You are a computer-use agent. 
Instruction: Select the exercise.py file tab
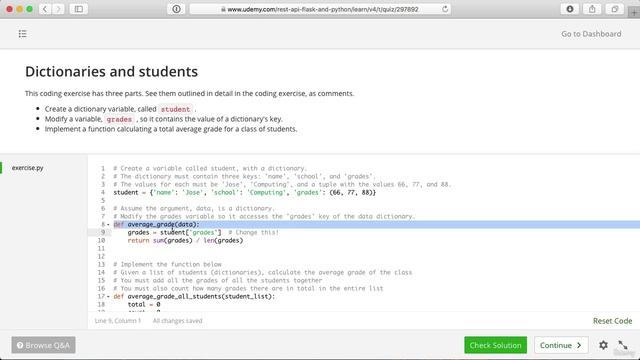(x=27, y=168)
